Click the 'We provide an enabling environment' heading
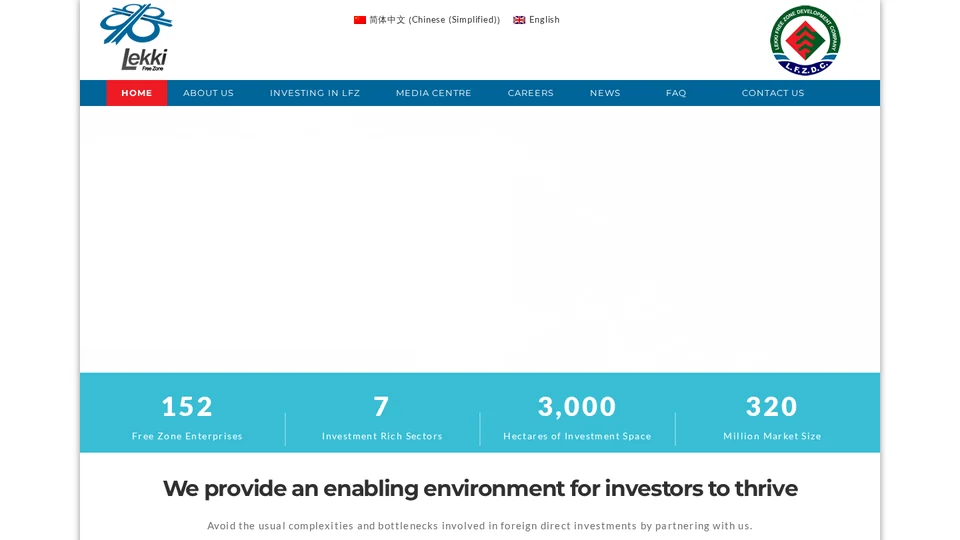This screenshot has height=540, width=960. tap(480, 489)
